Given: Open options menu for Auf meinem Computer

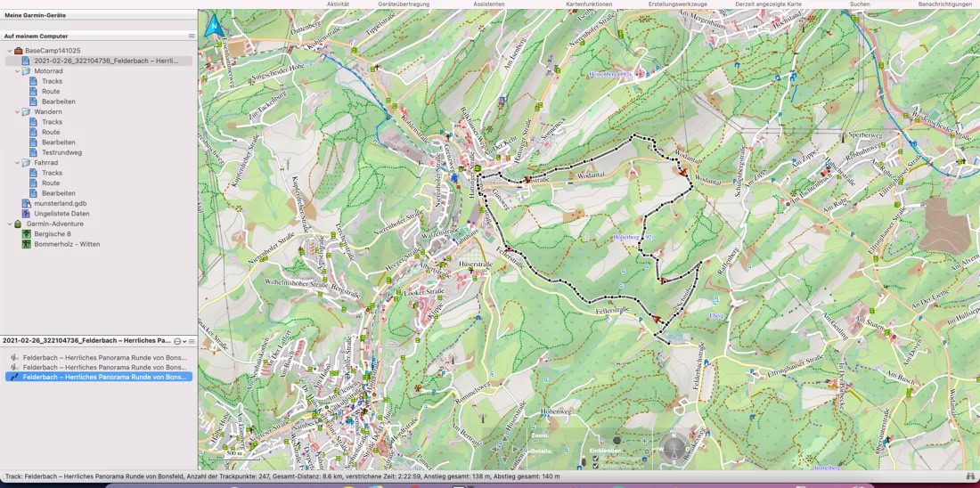Looking at the screenshot, I should (x=192, y=37).
